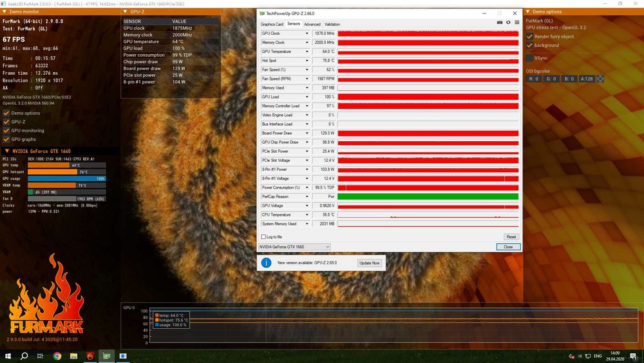Open the blue window app on the taskbar
This screenshot has height=363, width=644.
[123, 356]
